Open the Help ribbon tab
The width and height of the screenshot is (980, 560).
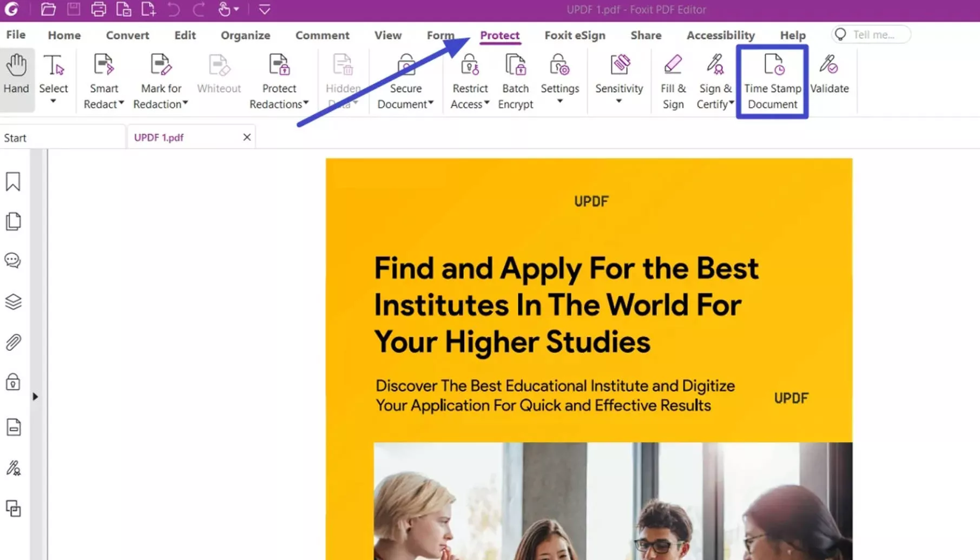pyautogui.click(x=793, y=35)
